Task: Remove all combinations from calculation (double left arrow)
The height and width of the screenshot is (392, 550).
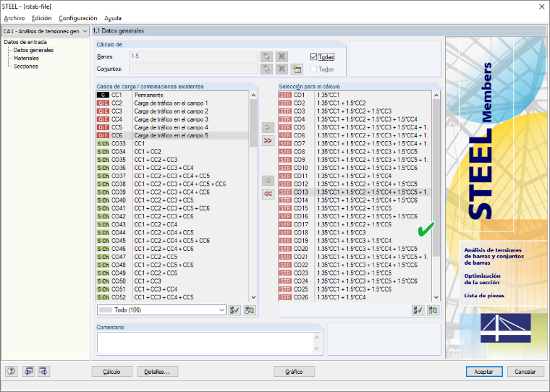Action: click(x=268, y=194)
